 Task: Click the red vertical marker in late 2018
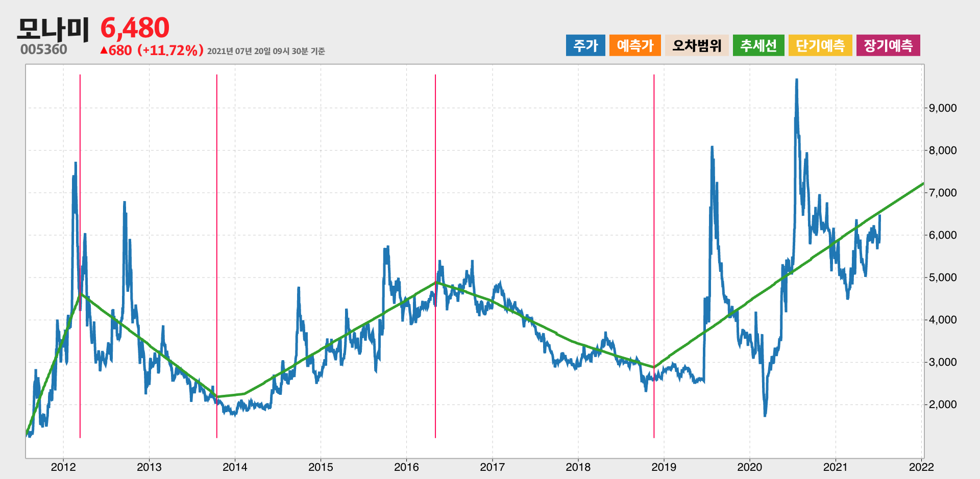coord(654,256)
